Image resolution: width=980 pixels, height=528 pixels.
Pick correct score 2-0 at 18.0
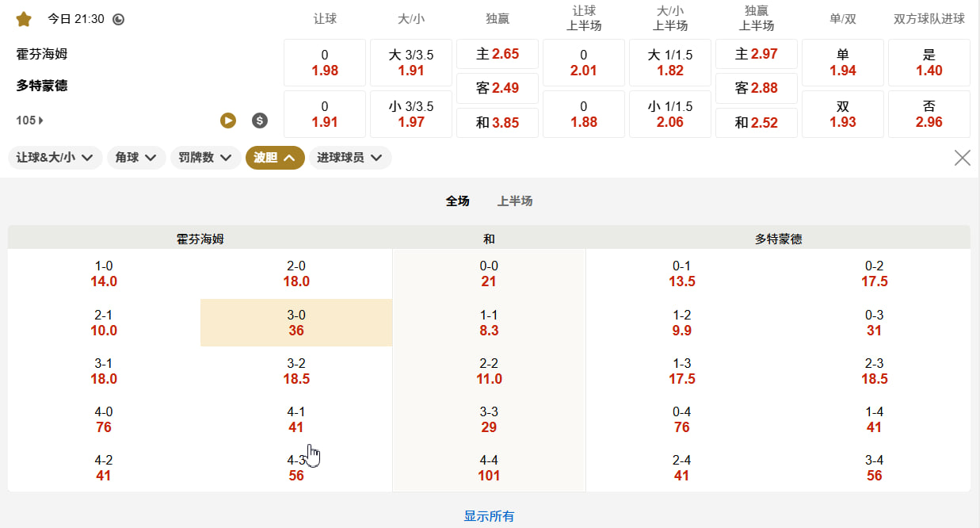[296, 274]
